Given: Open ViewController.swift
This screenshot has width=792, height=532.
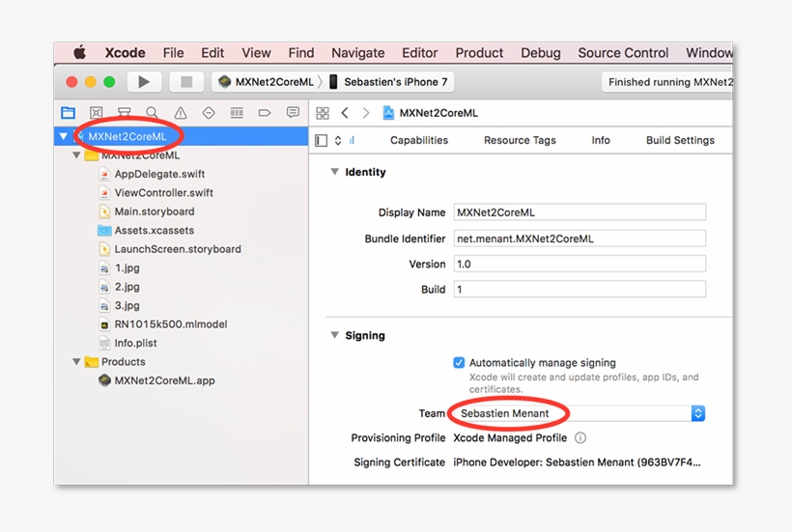Looking at the screenshot, I should (x=163, y=193).
